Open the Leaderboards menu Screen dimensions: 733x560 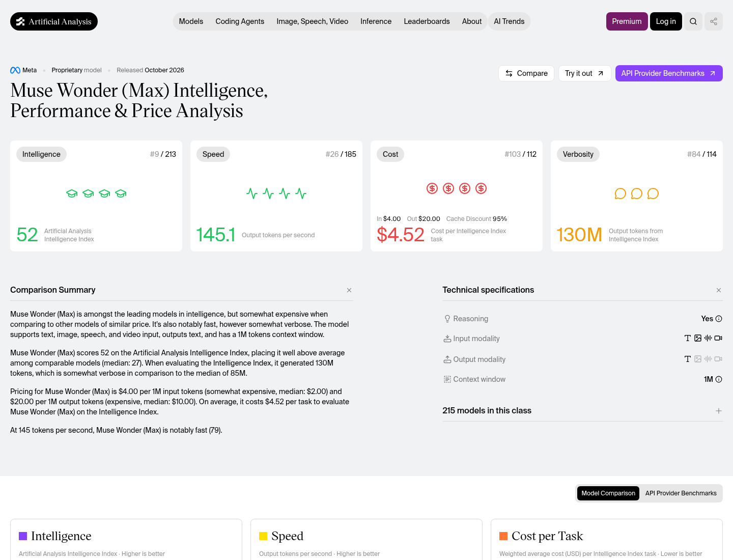pyautogui.click(x=427, y=21)
